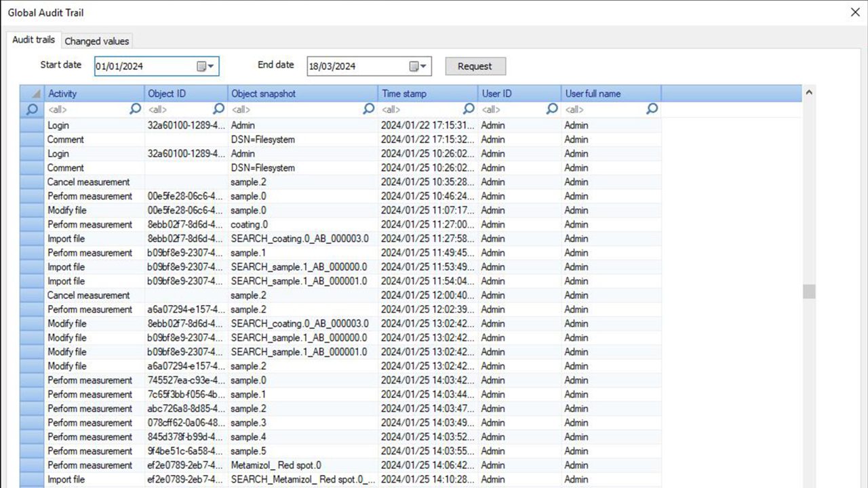Click object ID a6a07294-e157 at 12:02:39

click(185, 310)
